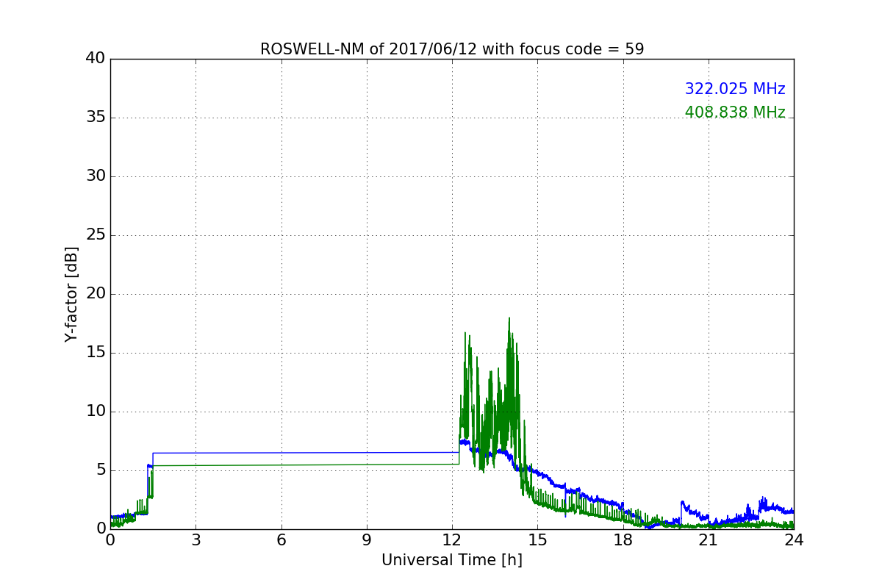Select the 408.838 MHz legend label
Screen dimensions: 882x588
point(735,112)
